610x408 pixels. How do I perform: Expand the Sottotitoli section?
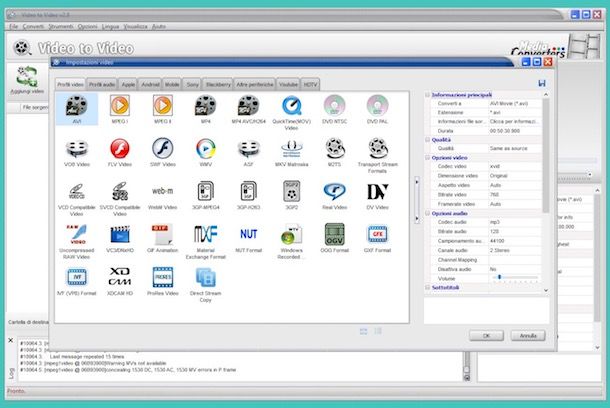428,286
